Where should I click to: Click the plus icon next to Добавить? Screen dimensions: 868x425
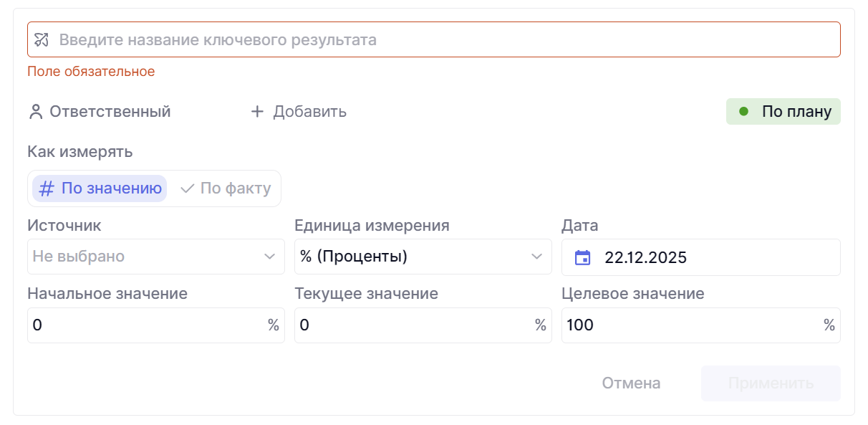pos(257,112)
